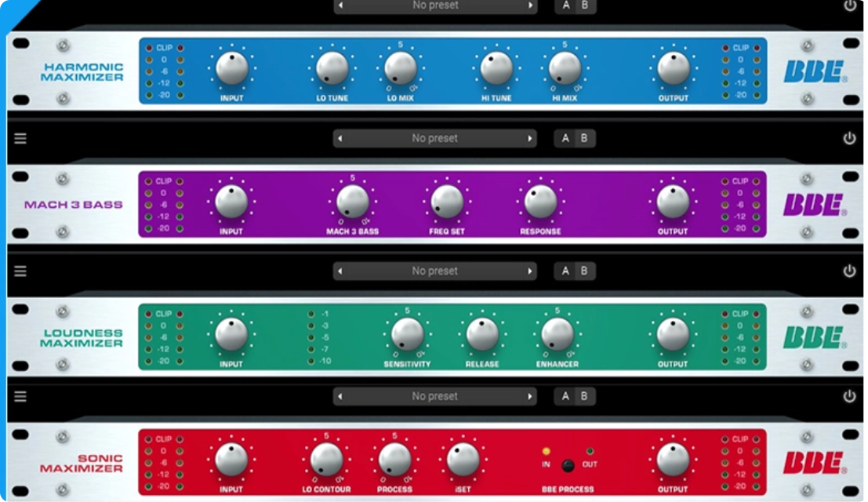Screen dimensions: 868x502
Task: Click the LOUDNESS MAXIMIZER title label
Action: pos(82,338)
